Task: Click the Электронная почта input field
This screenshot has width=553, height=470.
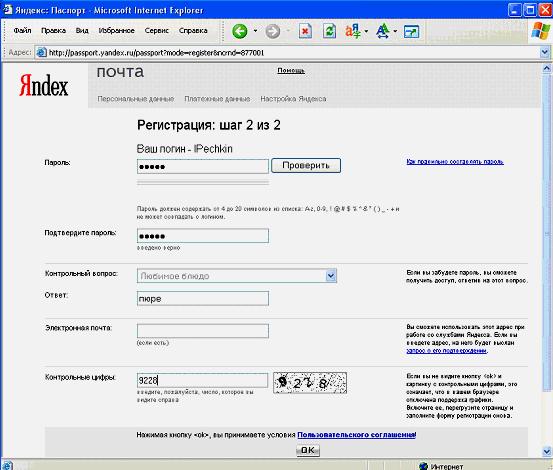Action: (203, 331)
